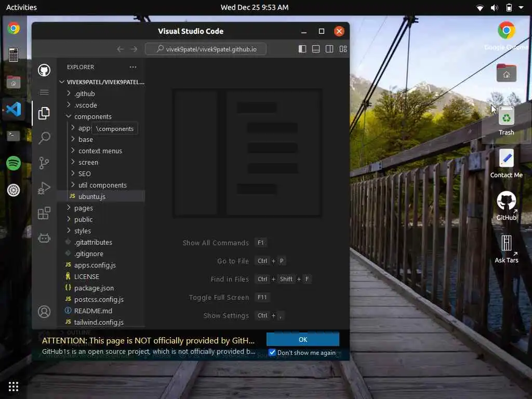Viewport: 532px width, 399px height.
Task: Open the Run and Debug view icon
Action: point(44,188)
